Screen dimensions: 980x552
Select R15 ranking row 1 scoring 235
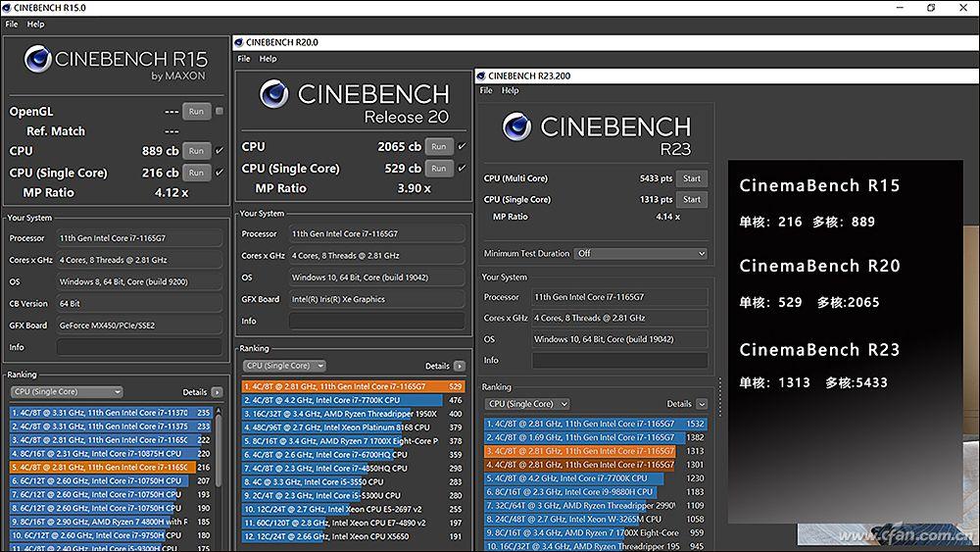[x=111, y=413]
